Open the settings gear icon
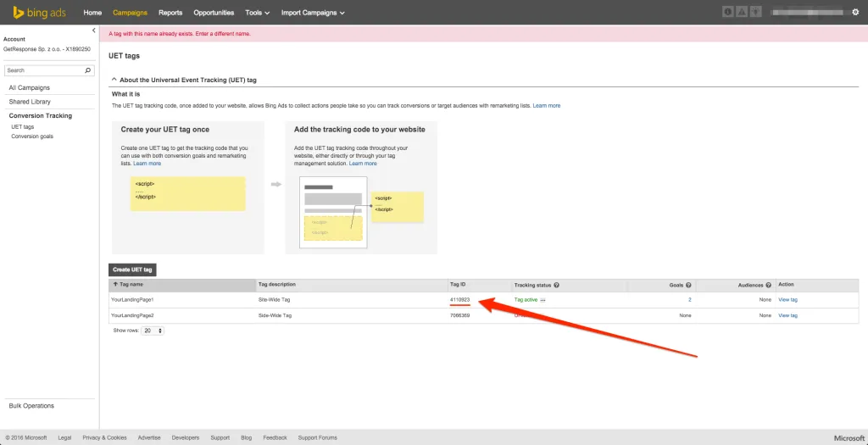The height and width of the screenshot is (445, 868). [x=855, y=12]
